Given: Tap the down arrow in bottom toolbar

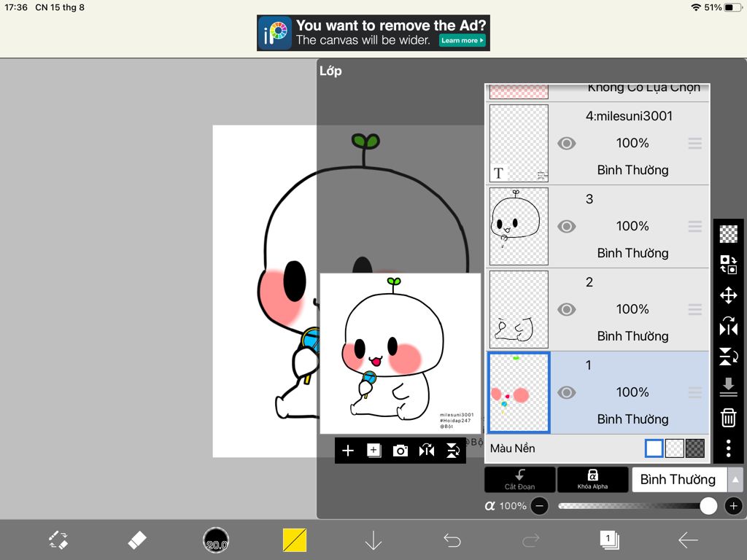Looking at the screenshot, I should [x=373, y=540].
